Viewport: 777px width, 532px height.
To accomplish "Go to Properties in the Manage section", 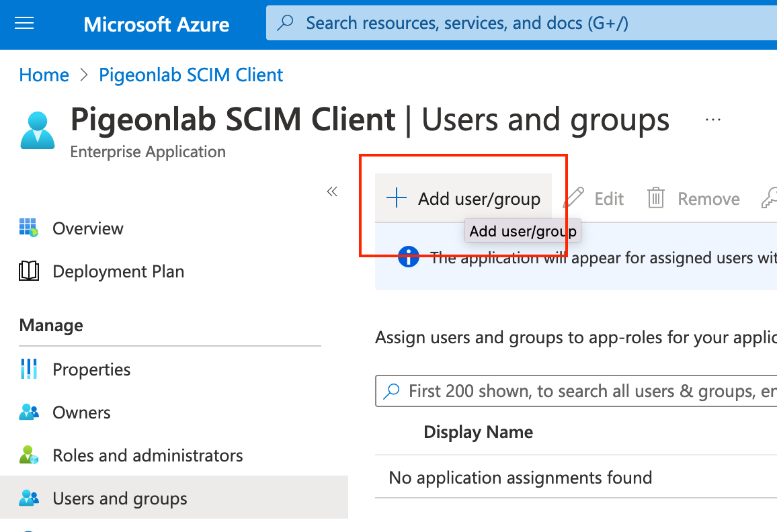I will click(x=91, y=369).
